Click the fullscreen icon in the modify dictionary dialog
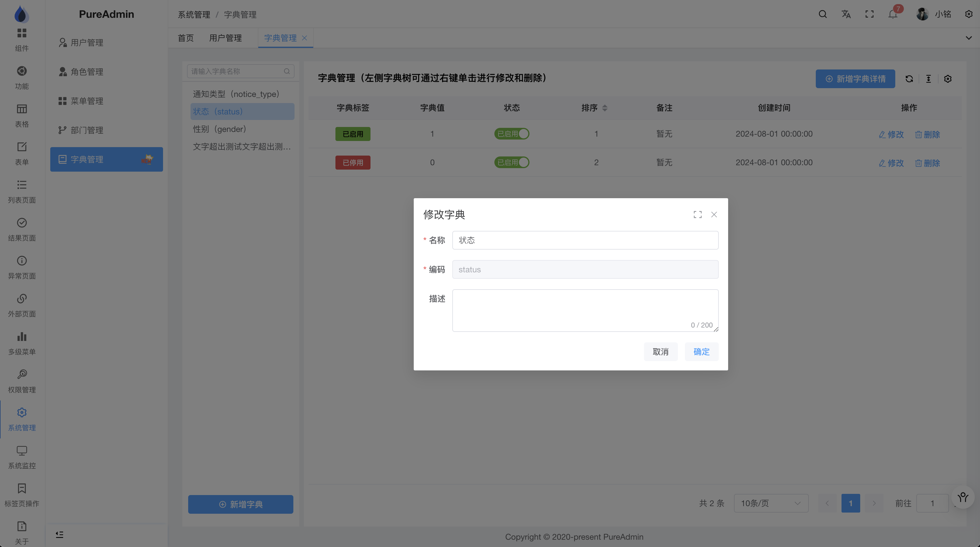Viewport: 980px width, 547px height. pos(697,215)
